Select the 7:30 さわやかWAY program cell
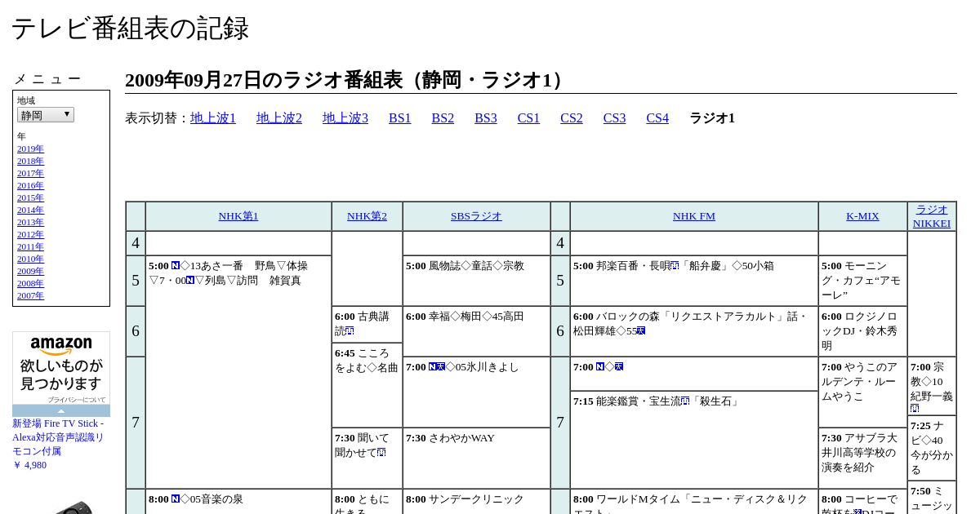The width and height of the screenshot is (980, 514). click(476, 458)
